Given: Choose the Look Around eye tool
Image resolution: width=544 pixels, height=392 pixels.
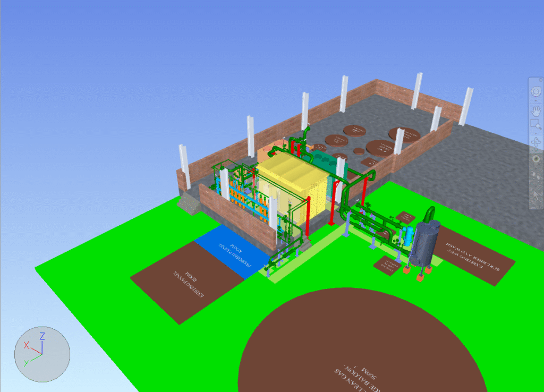Looking at the screenshot, I should pos(536,158).
